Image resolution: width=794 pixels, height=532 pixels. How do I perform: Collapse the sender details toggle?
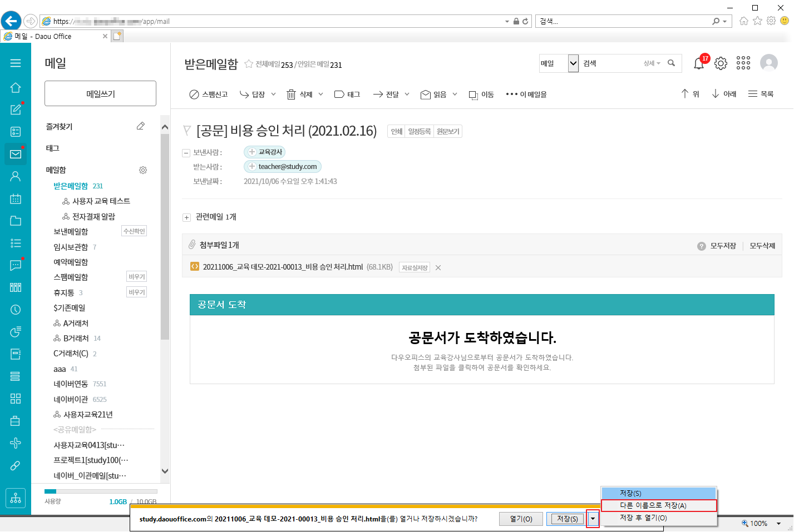(x=186, y=153)
